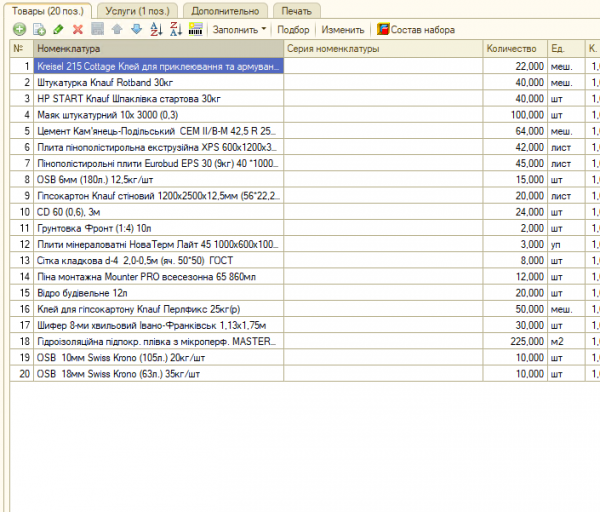Click unit меш. in Rotband row

566,82
